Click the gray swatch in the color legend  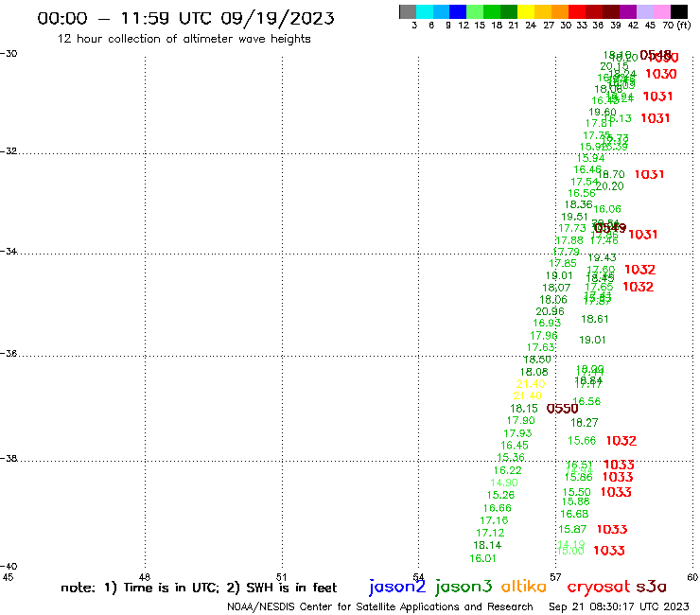(x=408, y=11)
